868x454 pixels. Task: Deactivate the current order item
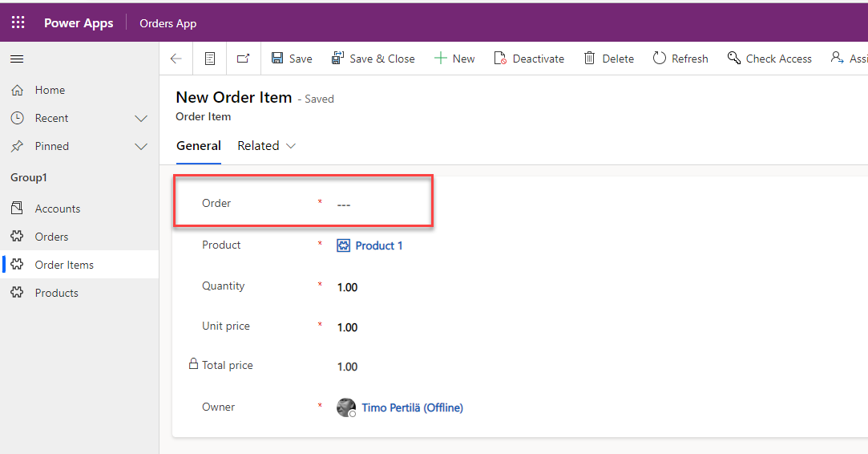[529, 59]
